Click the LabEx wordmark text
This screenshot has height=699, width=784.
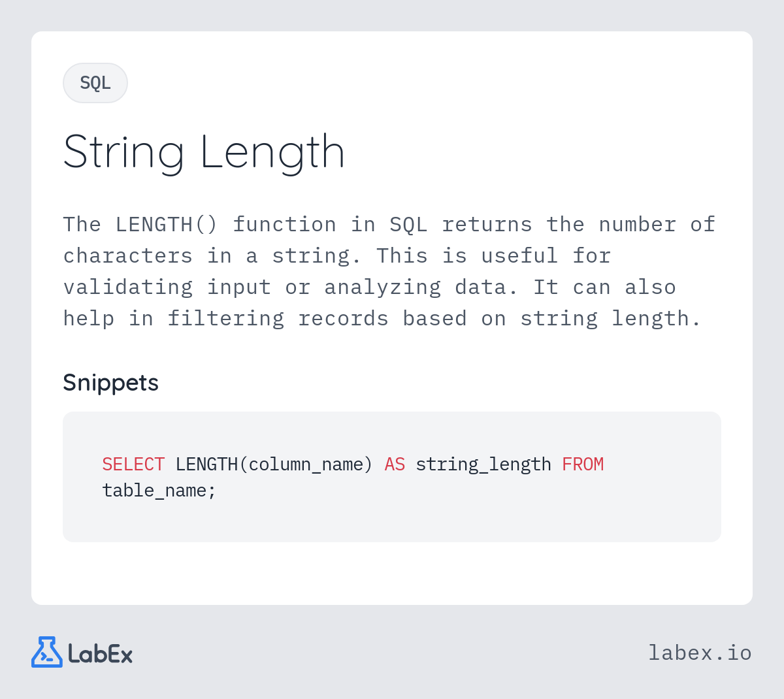point(101,653)
